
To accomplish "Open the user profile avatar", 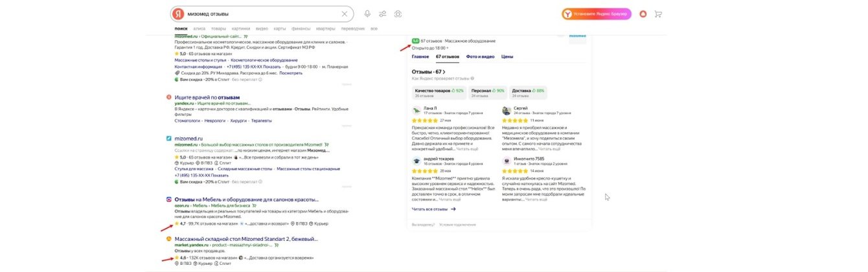I will point(643,14).
